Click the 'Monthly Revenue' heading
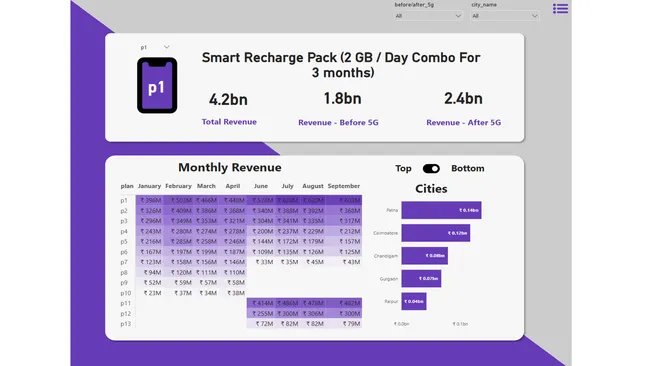Viewport: 650px width, 366px height. pos(230,167)
